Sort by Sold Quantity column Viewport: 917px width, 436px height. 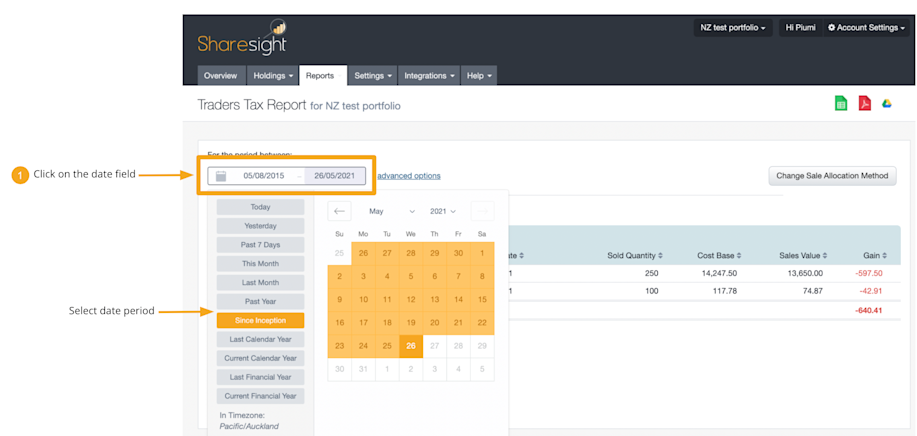(x=635, y=255)
